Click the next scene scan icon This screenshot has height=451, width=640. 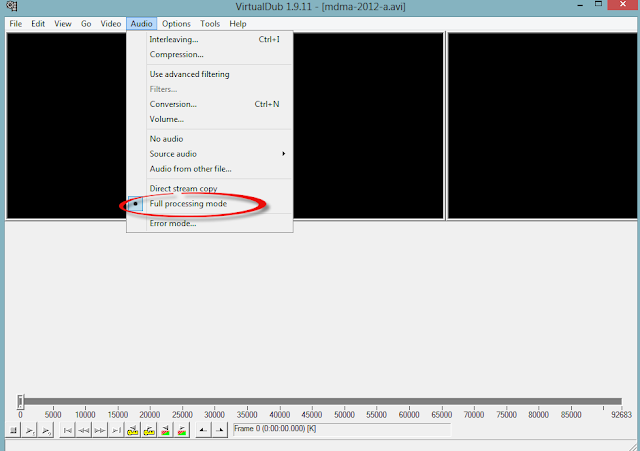tap(182, 430)
